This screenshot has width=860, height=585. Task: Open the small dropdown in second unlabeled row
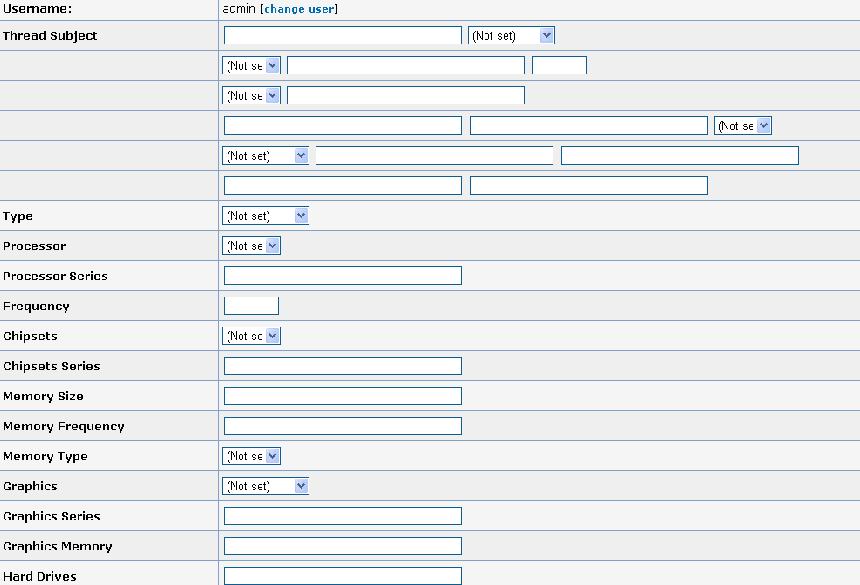point(251,66)
